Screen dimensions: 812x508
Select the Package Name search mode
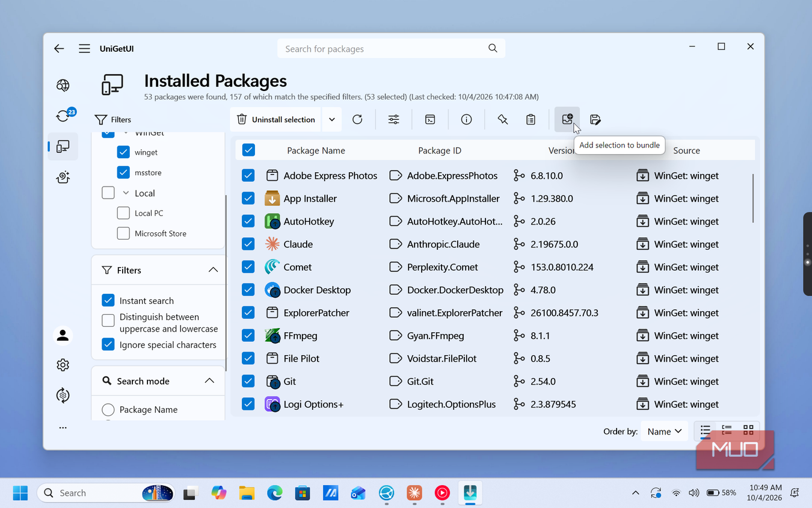(108, 410)
